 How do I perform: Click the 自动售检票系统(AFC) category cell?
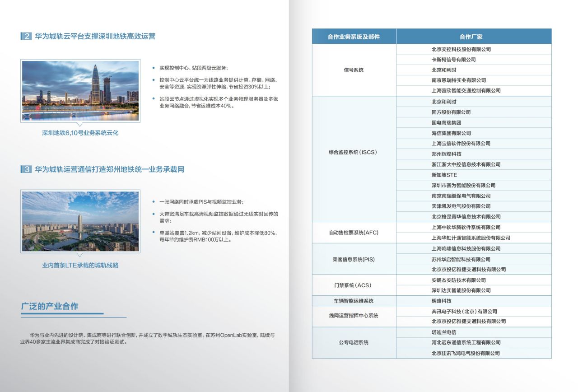[x=354, y=233]
